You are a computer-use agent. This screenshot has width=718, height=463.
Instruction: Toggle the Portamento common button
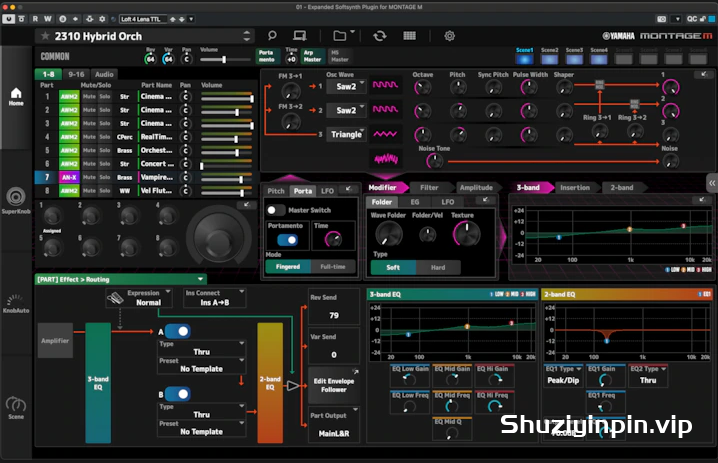[x=267, y=56]
